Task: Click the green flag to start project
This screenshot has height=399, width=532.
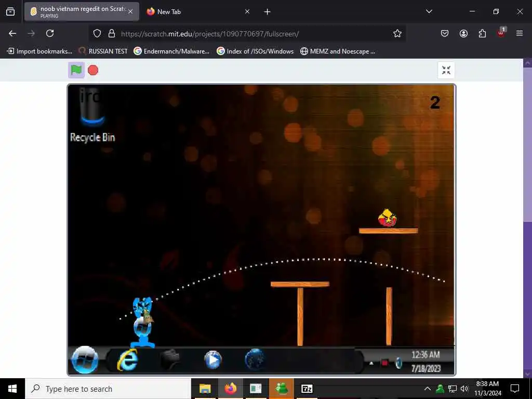Action: (76, 70)
